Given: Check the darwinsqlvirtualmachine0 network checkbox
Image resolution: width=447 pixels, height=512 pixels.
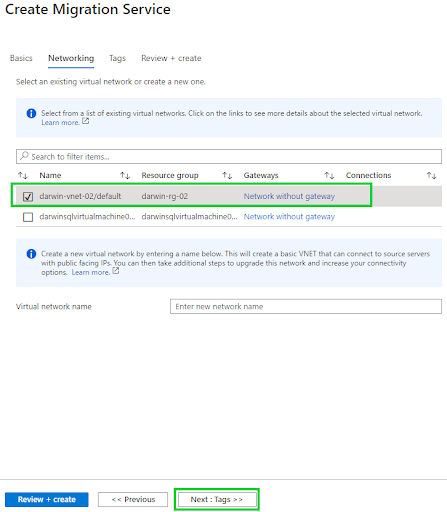Looking at the screenshot, I should coord(28,217).
